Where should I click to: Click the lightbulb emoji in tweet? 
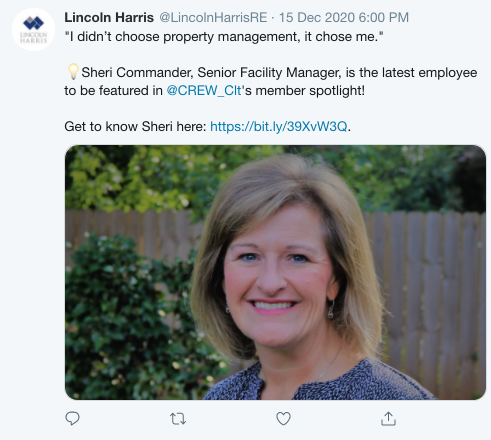pos(73,71)
